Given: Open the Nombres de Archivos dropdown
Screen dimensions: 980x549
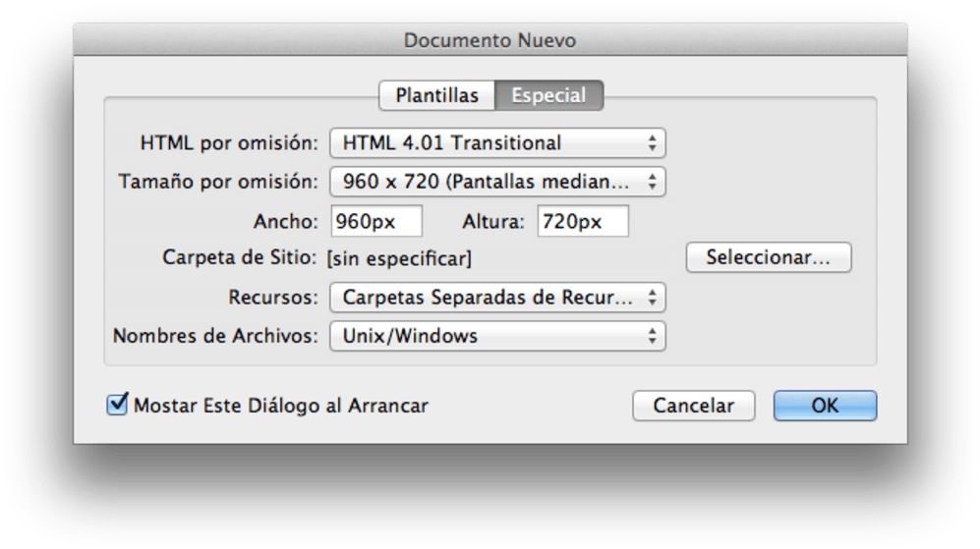Looking at the screenshot, I should click(x=497, y=336).
